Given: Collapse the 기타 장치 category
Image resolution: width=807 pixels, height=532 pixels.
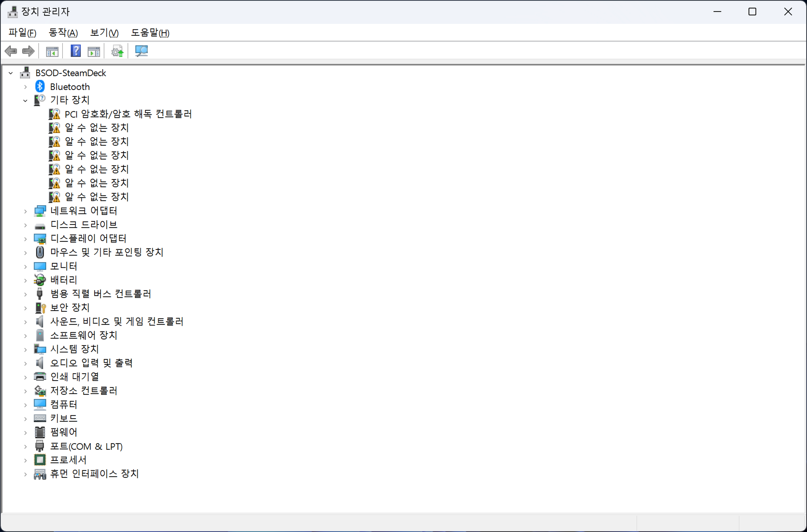Looking at the screenshot, I should coord(25,101).
